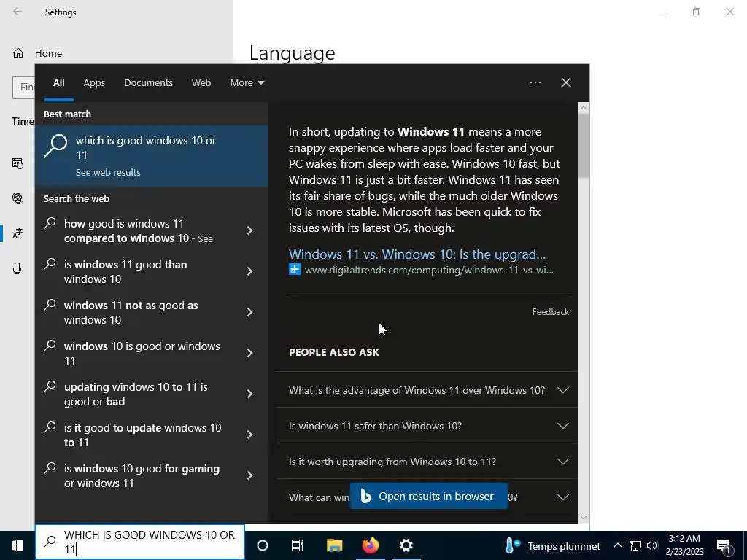Open Speech microphone sidebar icon

[x=18, y=268]
